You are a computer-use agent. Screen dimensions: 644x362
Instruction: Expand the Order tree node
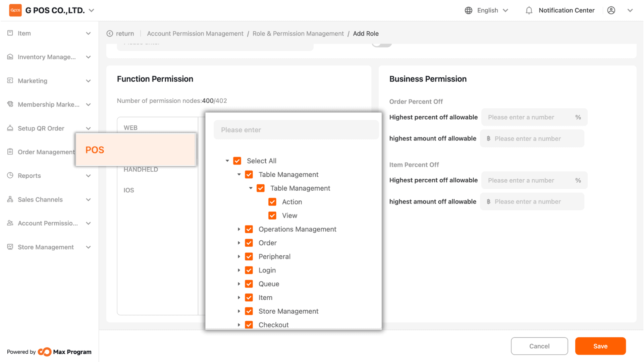(239, 243)
